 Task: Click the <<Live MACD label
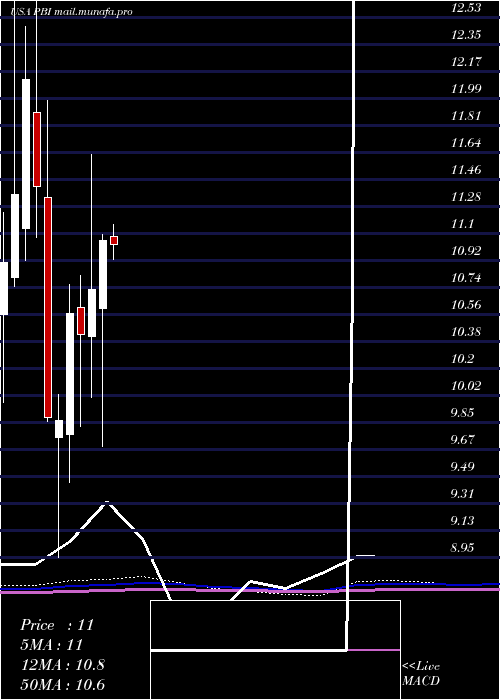click(x=421, y=673)
